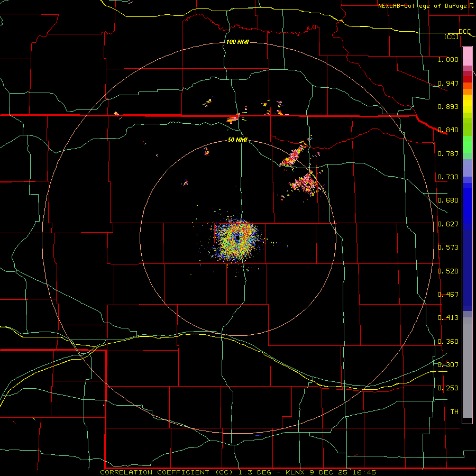Pick the lavender segment of the color bar

click(467, 168)
